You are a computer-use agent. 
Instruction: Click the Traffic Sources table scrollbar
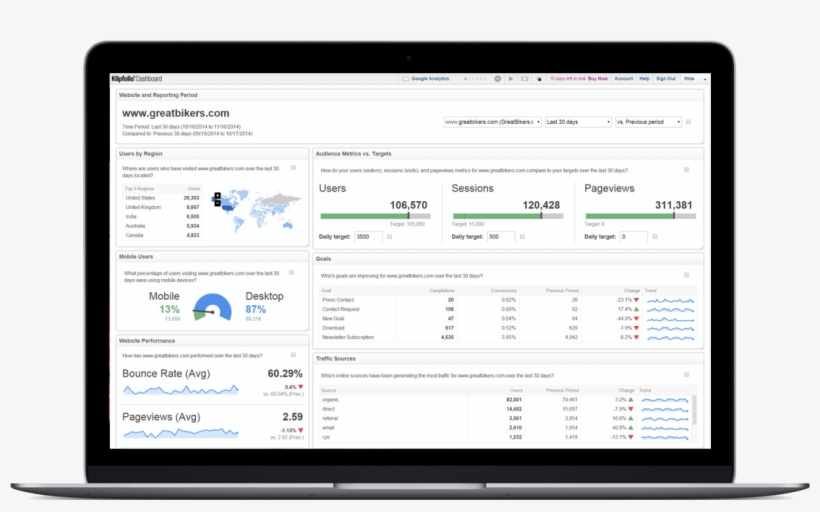(695, 410)
